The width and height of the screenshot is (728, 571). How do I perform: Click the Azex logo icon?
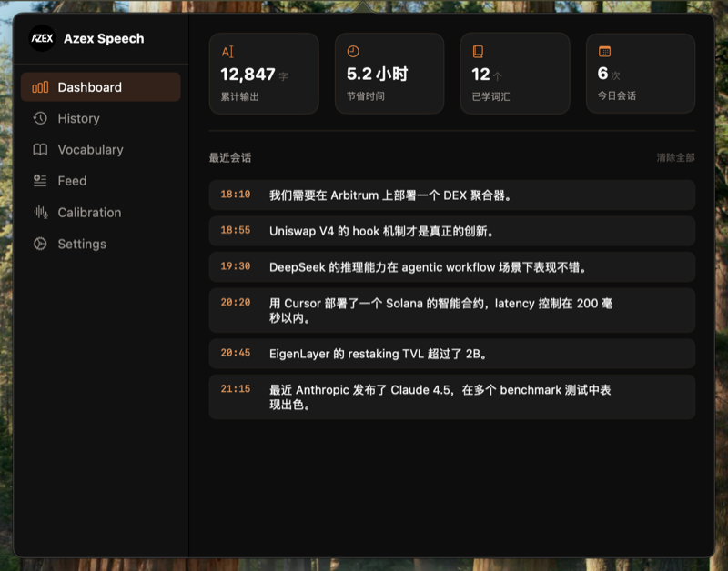click(x=42, y=38)
